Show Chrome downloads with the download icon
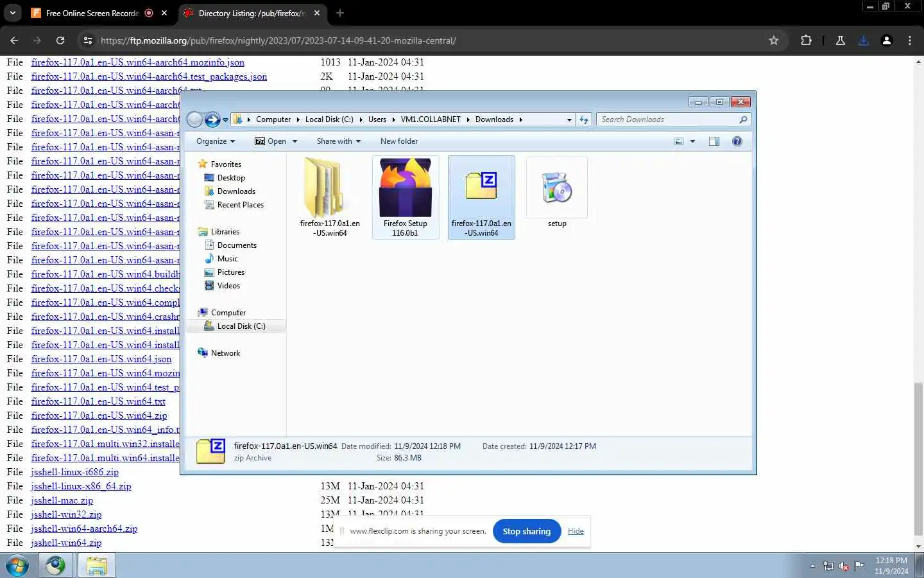Image resolution: width=924 pixels, height=578 pixels. pyautogui.click(x=864, y=40)
